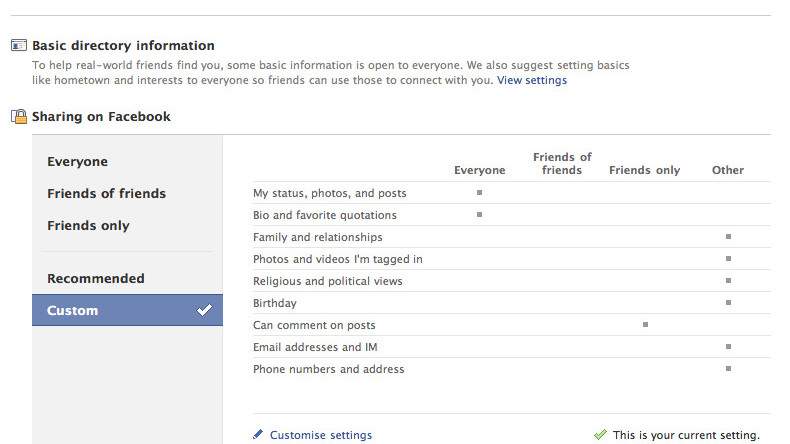Click the 'Birthday' row label
This screenshot has width=790, height=444.
click(275, 303)
